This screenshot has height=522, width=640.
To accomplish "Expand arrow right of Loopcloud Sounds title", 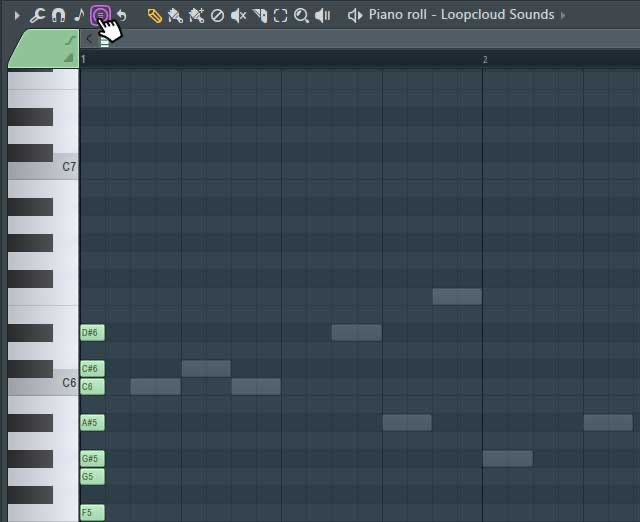I will tap(563, 15).
